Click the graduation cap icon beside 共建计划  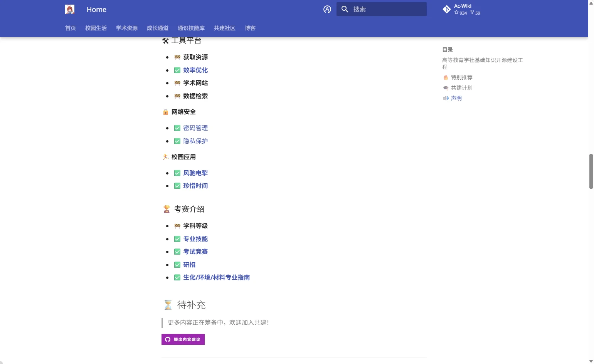(x=446, y=88)
